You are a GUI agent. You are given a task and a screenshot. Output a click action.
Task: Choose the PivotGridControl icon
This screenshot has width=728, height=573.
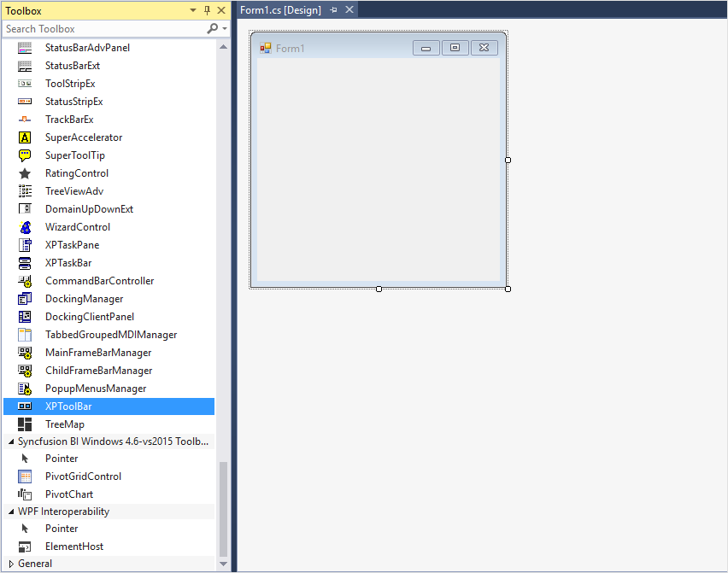25,477
